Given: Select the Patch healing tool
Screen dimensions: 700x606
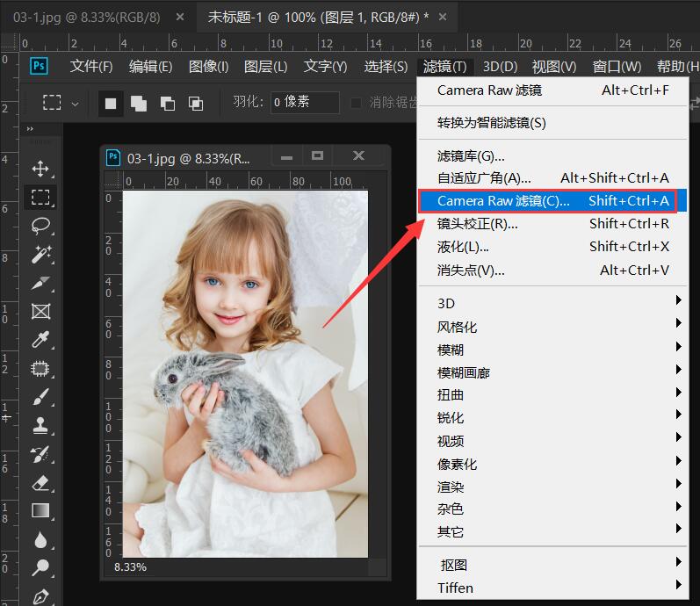Looking at the screenshot, I should tap(40, 368).
